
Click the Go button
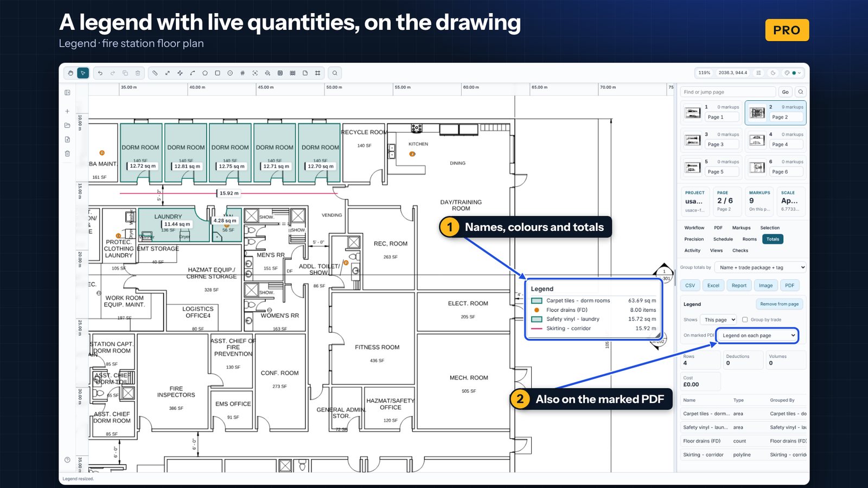tap(785, 92)
